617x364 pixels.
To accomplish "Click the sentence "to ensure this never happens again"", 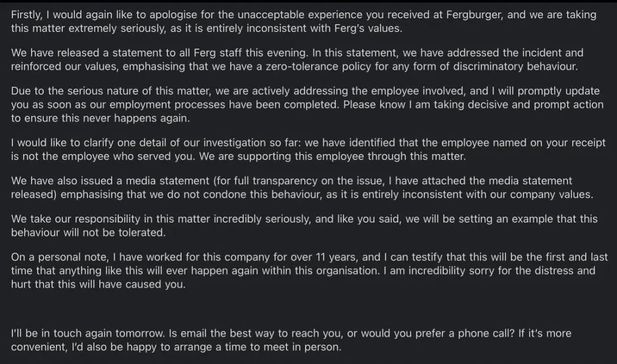I will tap(99, 118).
